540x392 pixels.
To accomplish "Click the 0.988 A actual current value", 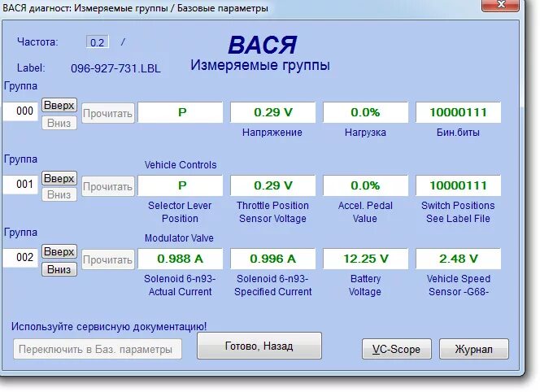I will [x=180, y=259].
